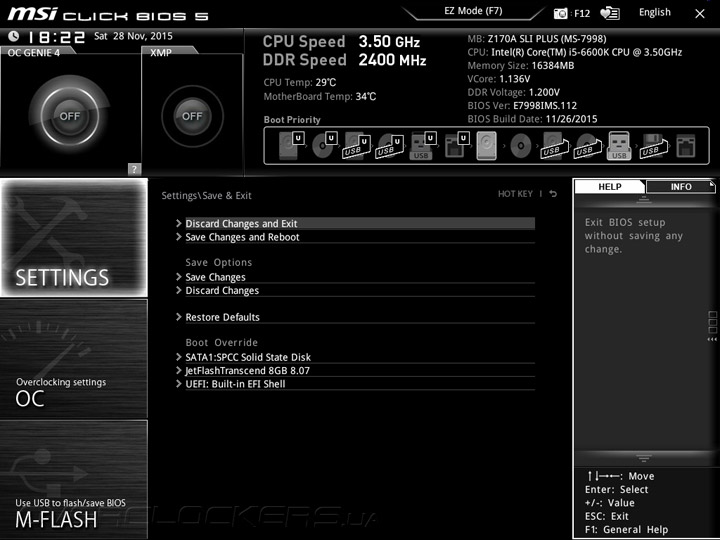Image resolution: width=720 pixels, height=540 pixels.
Task: Click the MB: Z170A SLI PLUS text
Action: [x=536, y=39]
